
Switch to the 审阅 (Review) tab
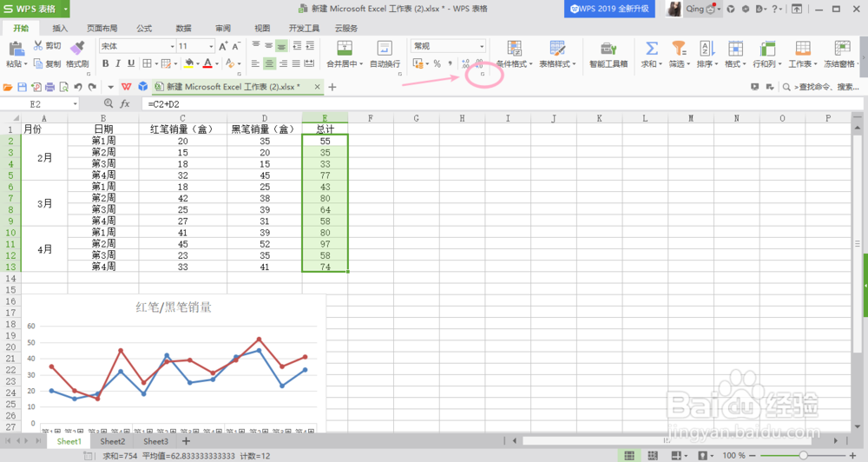click(x=223, y=28)
